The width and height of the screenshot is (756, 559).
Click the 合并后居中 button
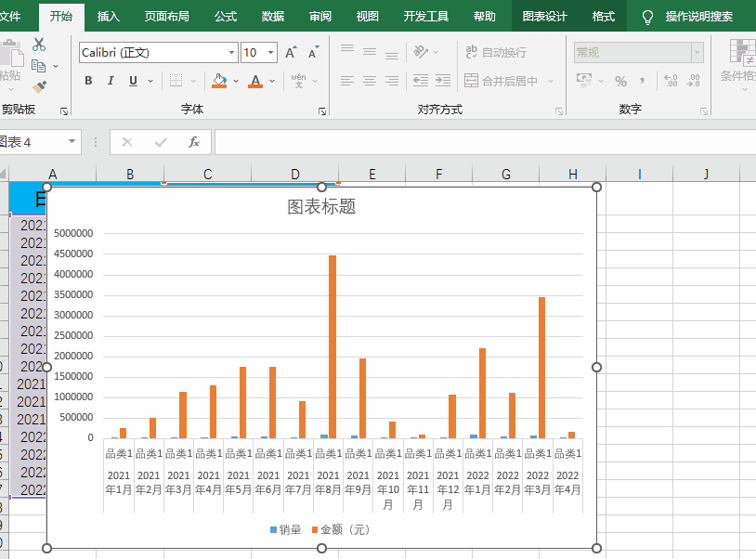tap(502, 82)
